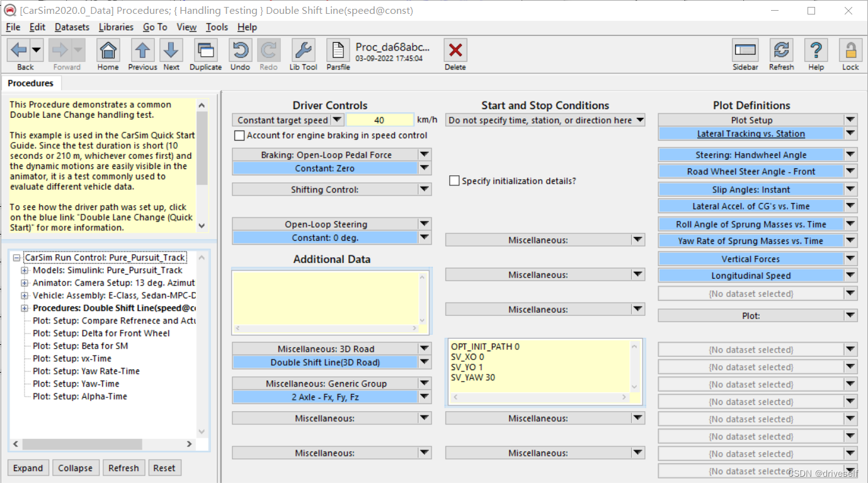Open the Libraries menu
Viewport: 868px width, 483px height.
tap(116, 27)
